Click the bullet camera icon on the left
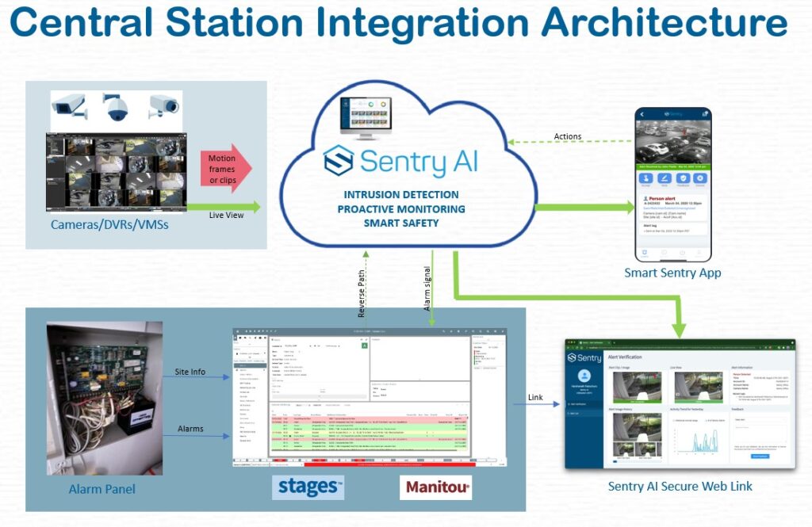The height and width of the screenshot is (527, 812). (x=69, y=106)
